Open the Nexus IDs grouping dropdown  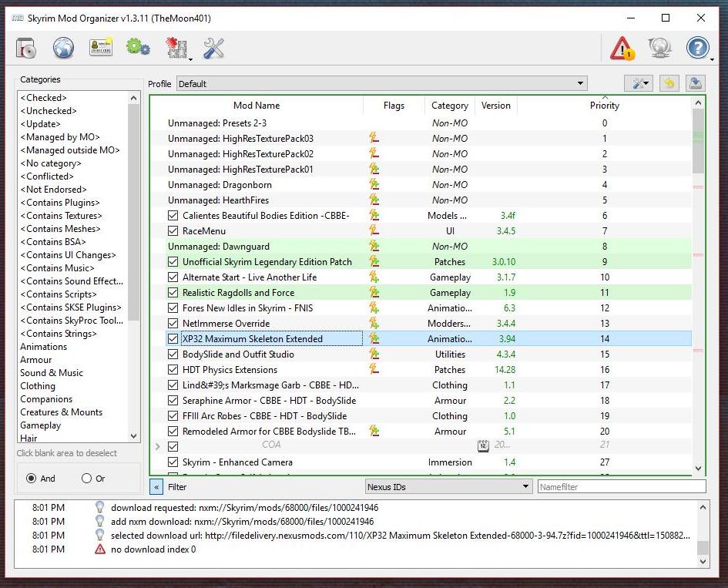coord(448,487)
